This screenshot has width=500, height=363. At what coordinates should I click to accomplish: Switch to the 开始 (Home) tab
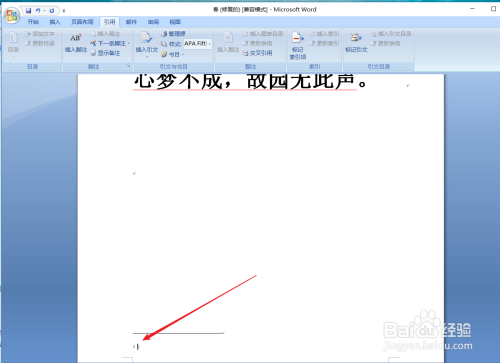tap(33, 22)
